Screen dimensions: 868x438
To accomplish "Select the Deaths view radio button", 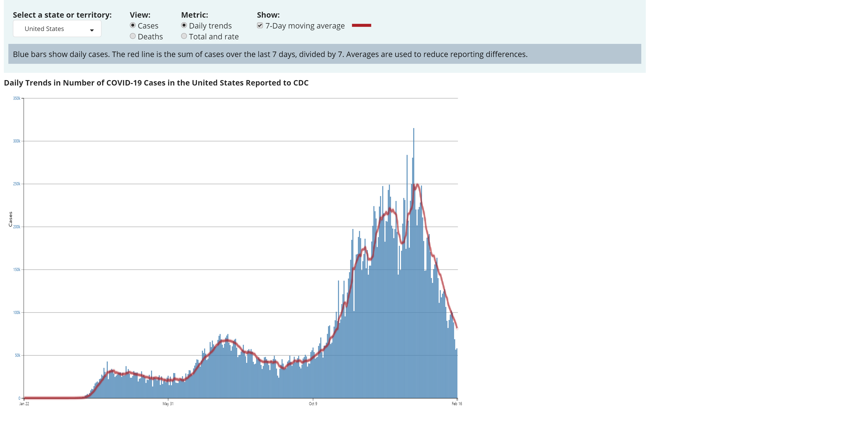I will [x=133, y=36].
